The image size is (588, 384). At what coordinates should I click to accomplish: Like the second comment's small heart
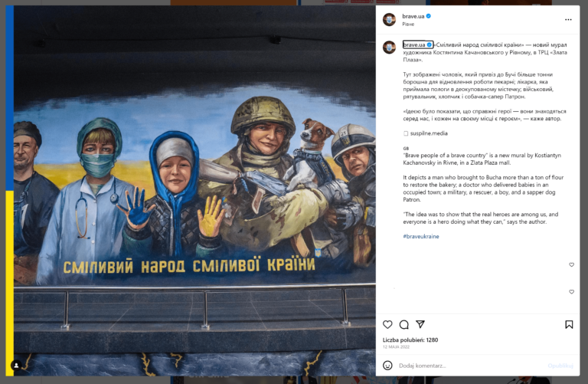pos(571,292)
